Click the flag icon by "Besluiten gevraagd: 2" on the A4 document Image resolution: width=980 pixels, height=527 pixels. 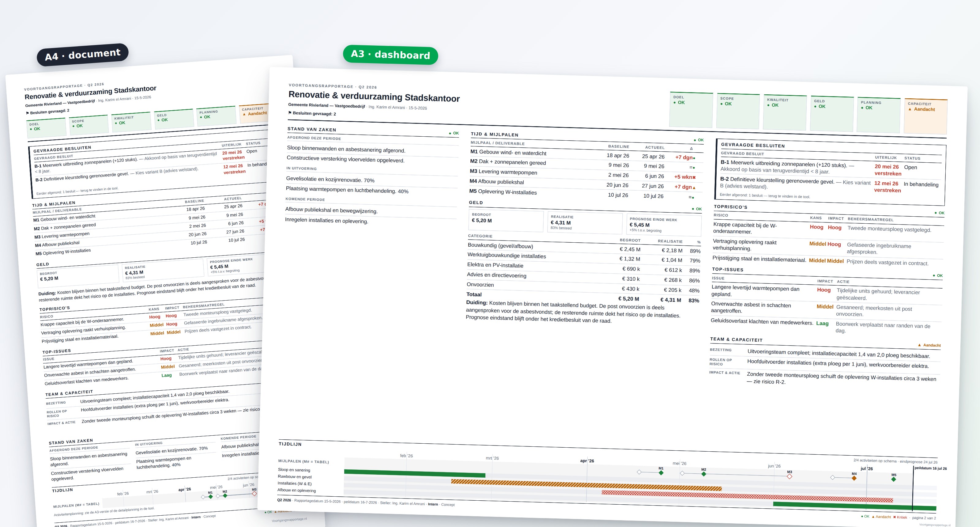click(x=27, y=113)
